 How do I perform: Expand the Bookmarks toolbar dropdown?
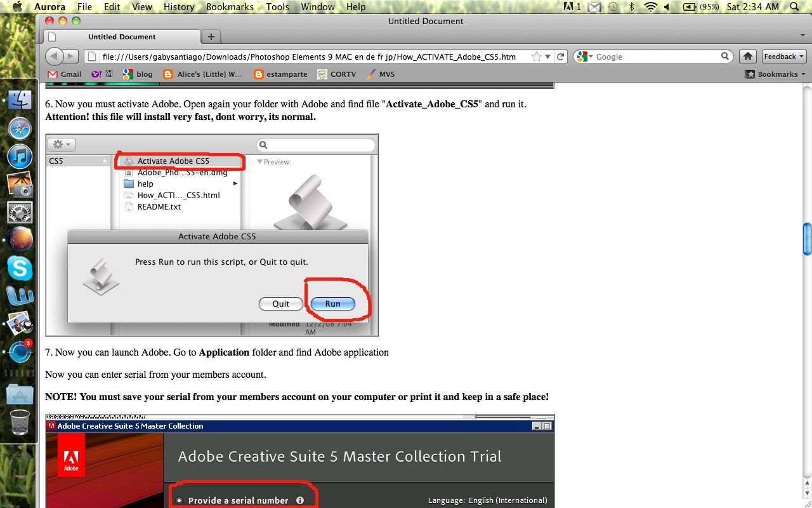click(775, 74)
